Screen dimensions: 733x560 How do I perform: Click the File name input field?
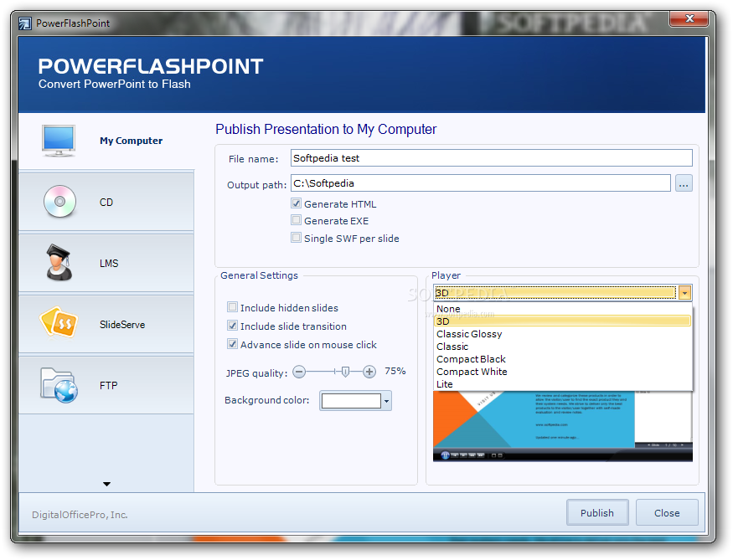(491, 158)
